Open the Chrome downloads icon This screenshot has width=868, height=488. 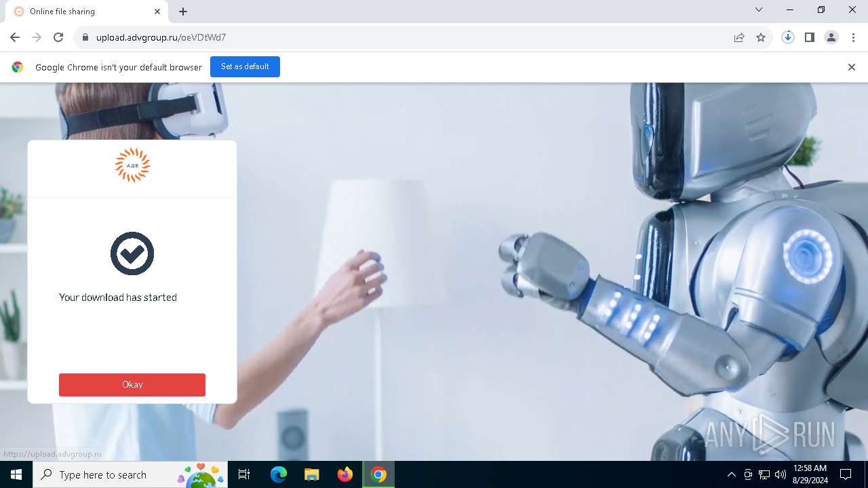788,37
